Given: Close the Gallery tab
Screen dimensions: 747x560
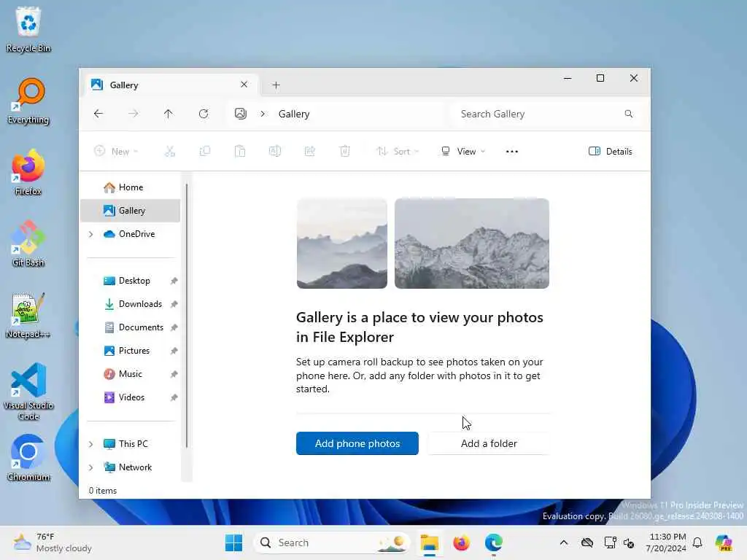Looking at the screenshot, I should [244, 85].
